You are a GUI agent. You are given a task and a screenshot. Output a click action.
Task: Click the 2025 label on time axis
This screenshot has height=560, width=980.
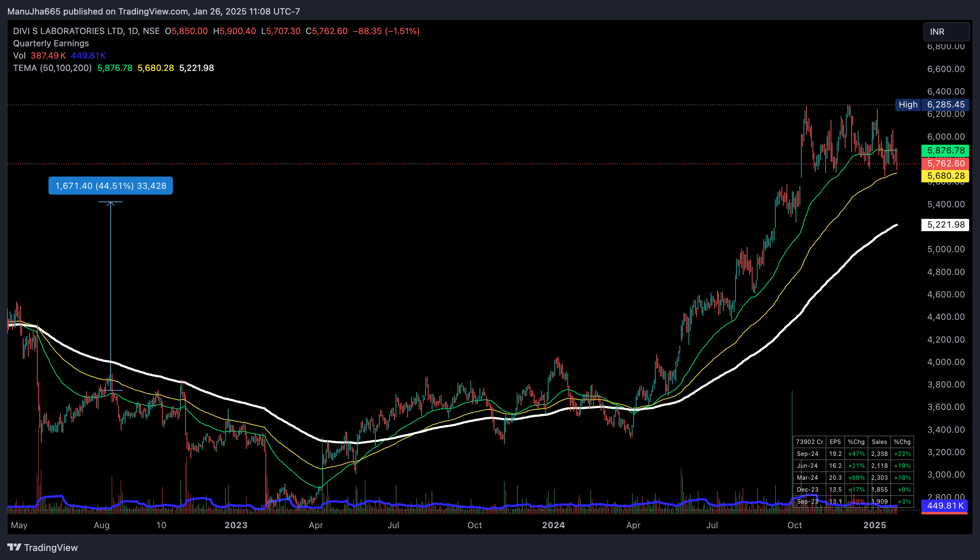coord(875,525)
